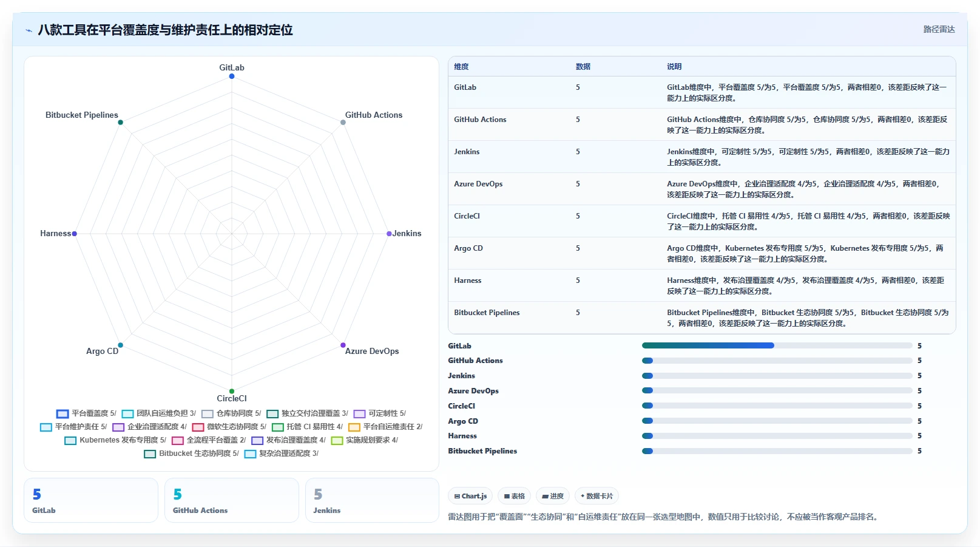
Task: Click the 数据 column header
Action: pos(583,67)
